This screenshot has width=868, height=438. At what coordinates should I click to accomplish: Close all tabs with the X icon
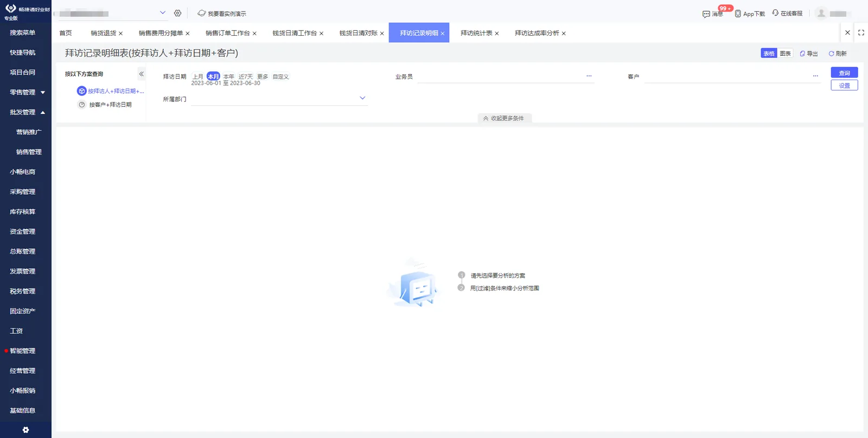tap(847, 33)
